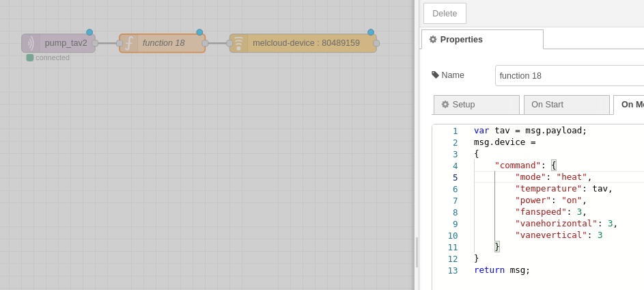This screenshot has width=644, height=290.
Task: Click the "mode": "heat" code line
Action: tap(554, 177)
